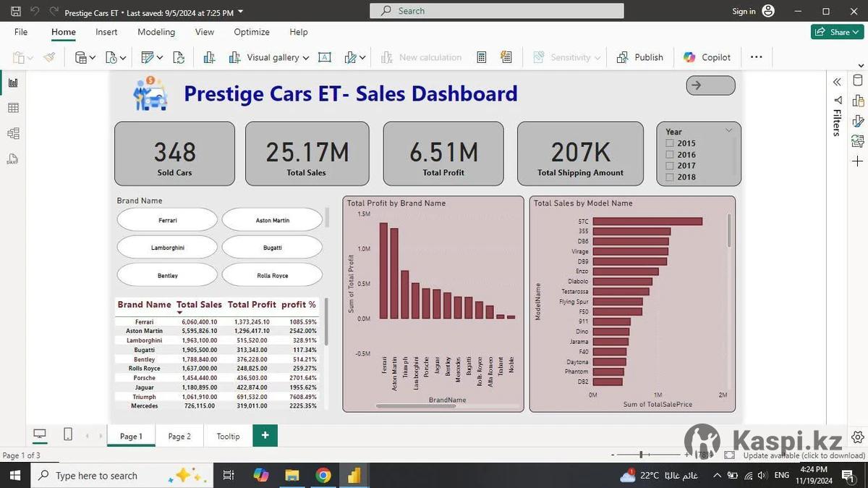Switch to the Insert ribbon tab

pos(106,32)
